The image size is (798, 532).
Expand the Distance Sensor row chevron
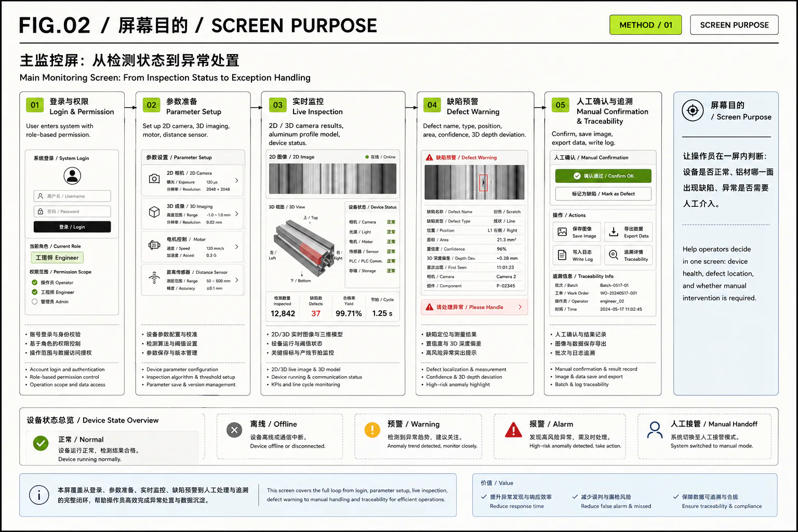[x=237, y=280]
